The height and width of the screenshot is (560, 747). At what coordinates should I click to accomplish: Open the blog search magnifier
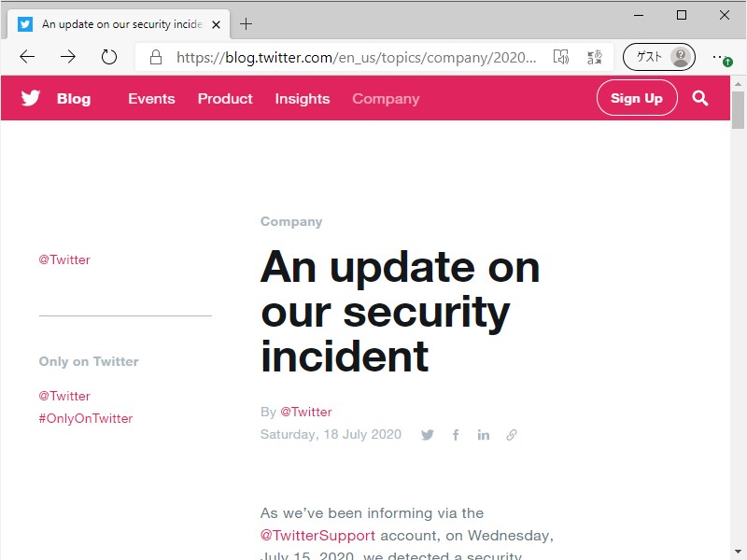[x=700, y=98]
